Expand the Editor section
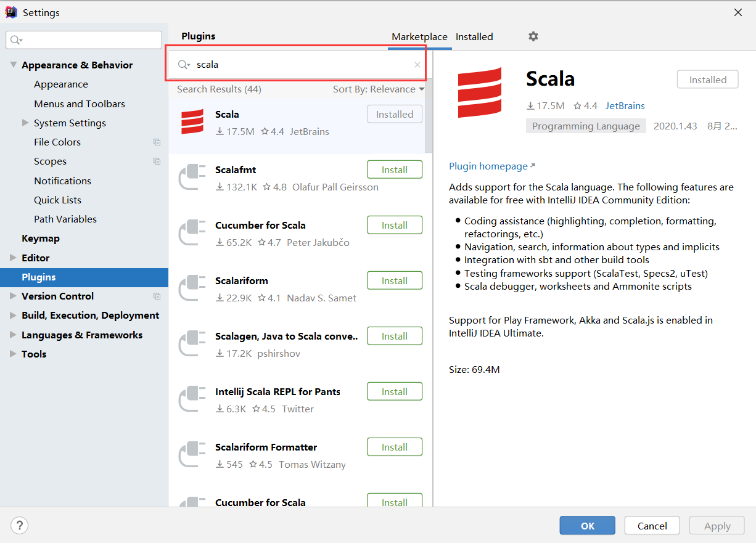 tap(14, 258)
